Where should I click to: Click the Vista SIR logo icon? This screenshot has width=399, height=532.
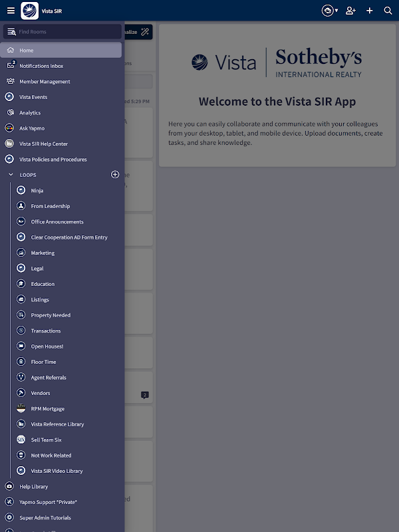pos(29,11)
